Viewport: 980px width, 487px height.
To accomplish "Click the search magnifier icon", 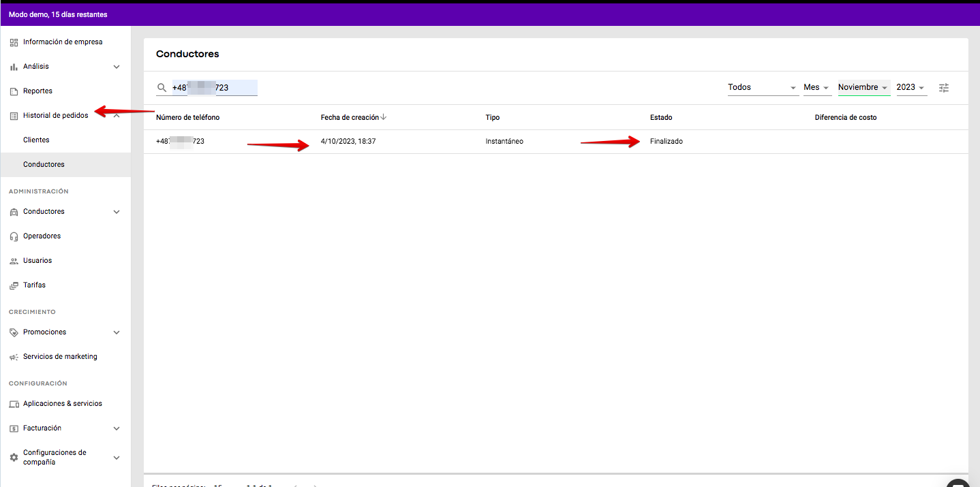I will [162, 88].
